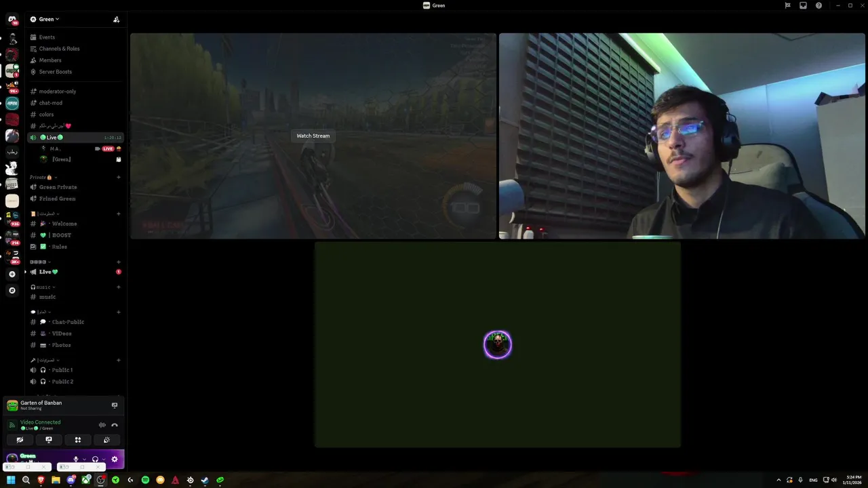Add a server with the plus icon
This screenshot has width=868, height=488.
point(12,274)
